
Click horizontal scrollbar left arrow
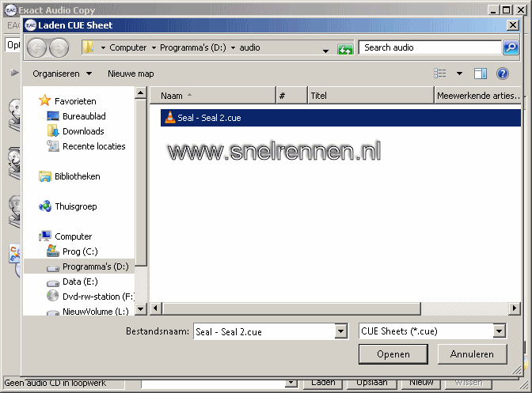click(x=155, y=308)
